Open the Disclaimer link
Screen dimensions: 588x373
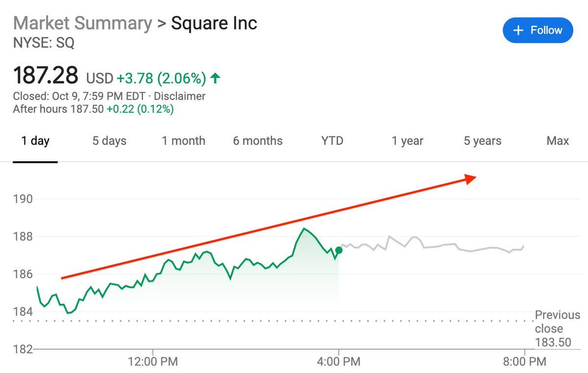point(179,96)
